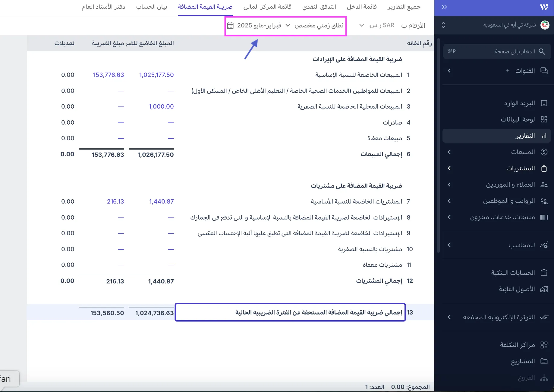Screen dimensions: 554x392
Task: Click the plus icon next to القنوات
Action: point(508,71)
